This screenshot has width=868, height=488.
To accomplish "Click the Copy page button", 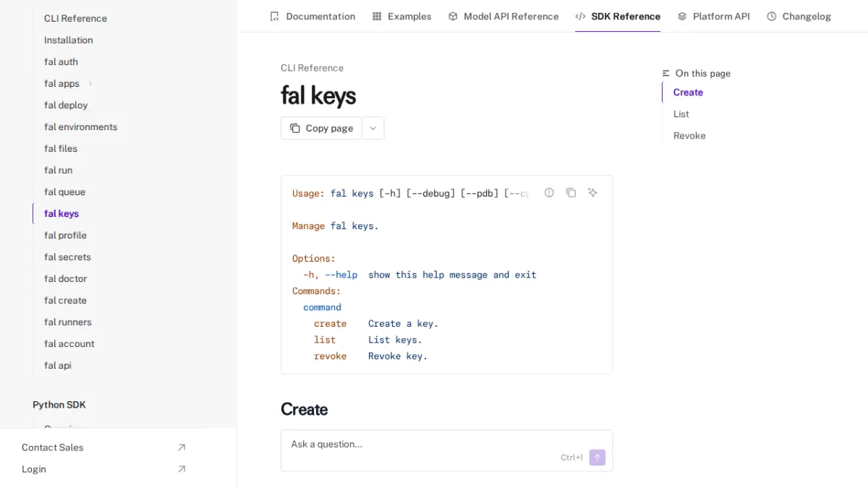I will pos(321,128).
